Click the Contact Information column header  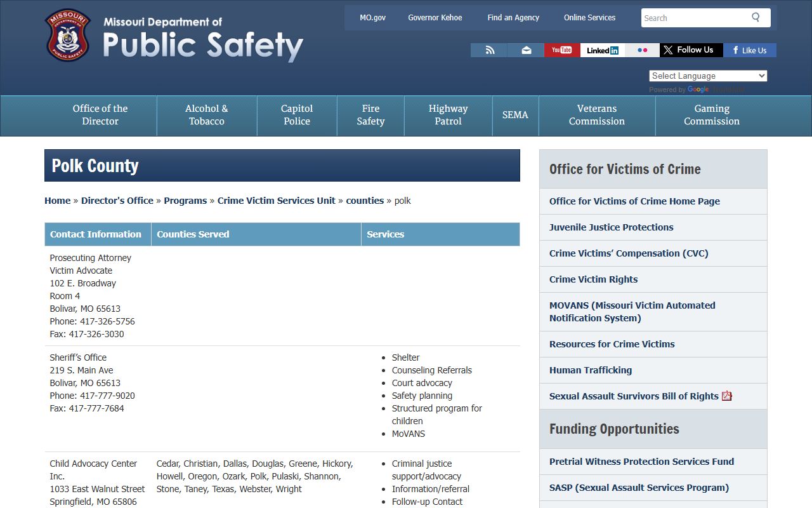(x=98, y=234)
